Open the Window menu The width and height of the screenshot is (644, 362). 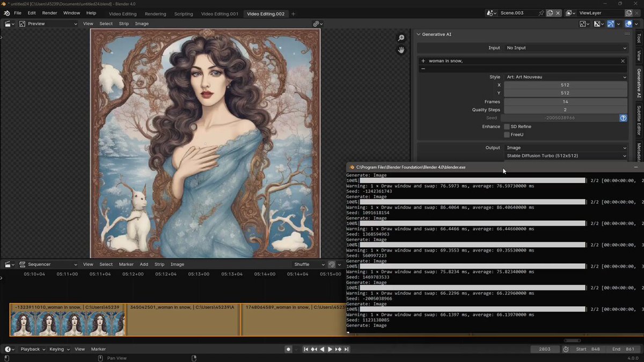71,13
